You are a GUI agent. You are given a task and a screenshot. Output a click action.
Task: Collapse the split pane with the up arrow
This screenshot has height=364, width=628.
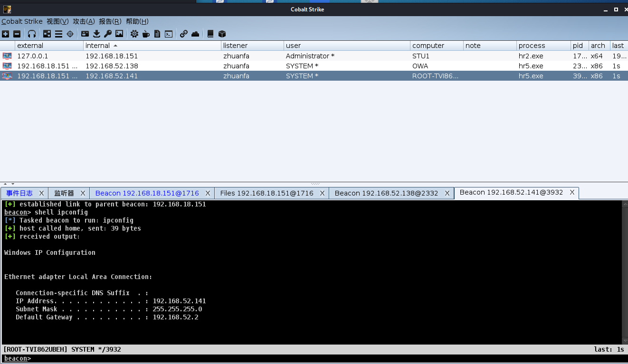(6, 184)
